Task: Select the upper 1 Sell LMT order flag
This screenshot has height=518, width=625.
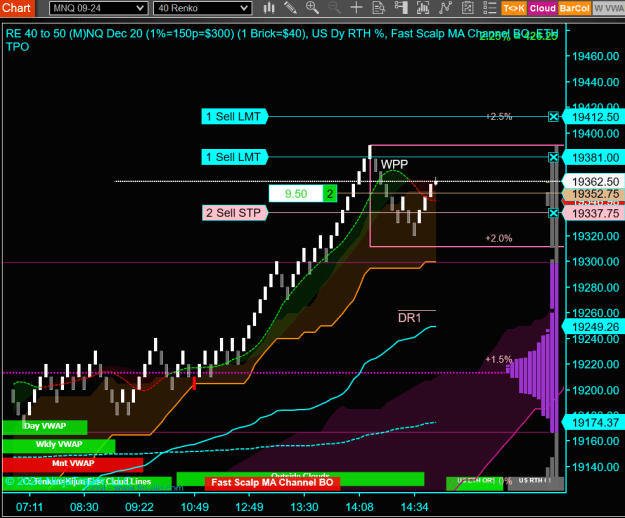Action: 234,117
